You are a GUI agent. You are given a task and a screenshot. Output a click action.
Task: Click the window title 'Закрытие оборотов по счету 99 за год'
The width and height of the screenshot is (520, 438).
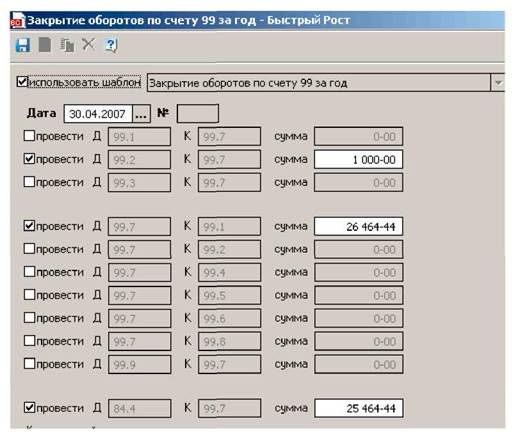tap(141, 20)
